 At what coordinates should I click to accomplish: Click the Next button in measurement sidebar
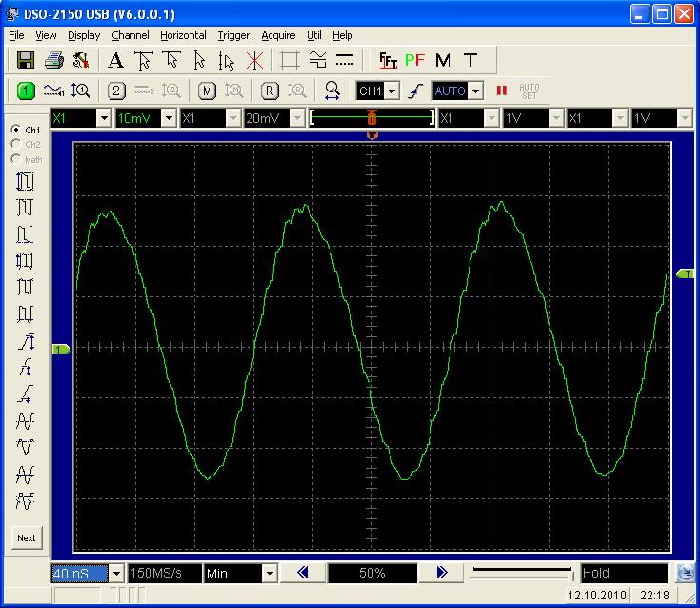tap(27, 537)
